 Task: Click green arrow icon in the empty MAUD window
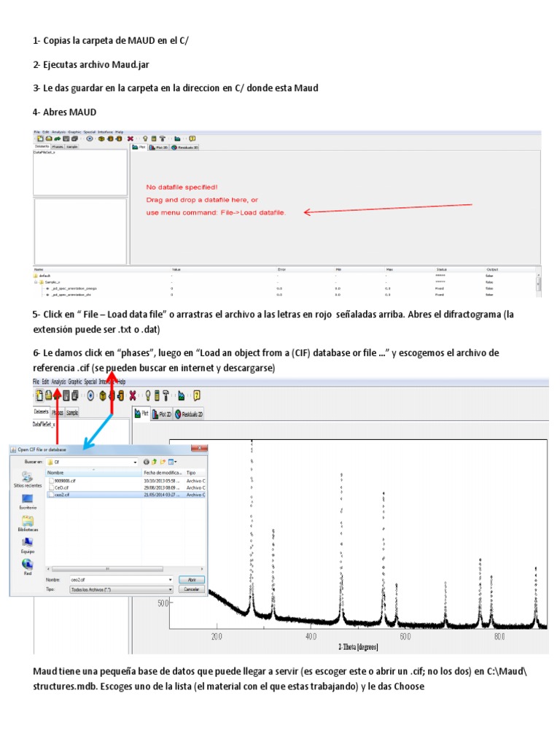pyautogui.click(x=57, y=139)
